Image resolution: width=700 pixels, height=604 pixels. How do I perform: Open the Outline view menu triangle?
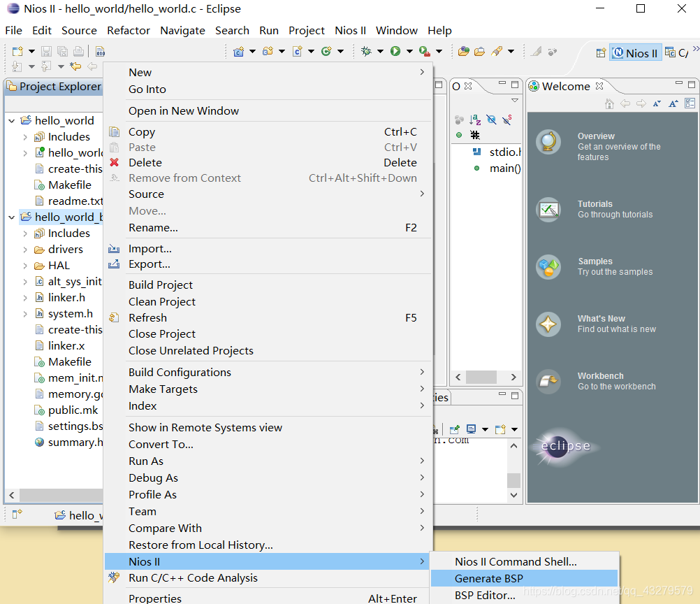(x=515, y=101)
